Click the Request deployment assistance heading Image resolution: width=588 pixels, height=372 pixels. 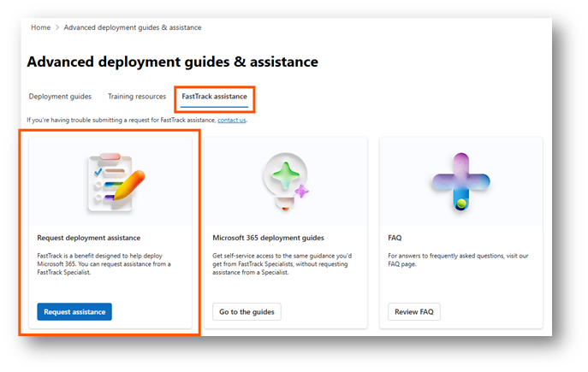[88, 238]
